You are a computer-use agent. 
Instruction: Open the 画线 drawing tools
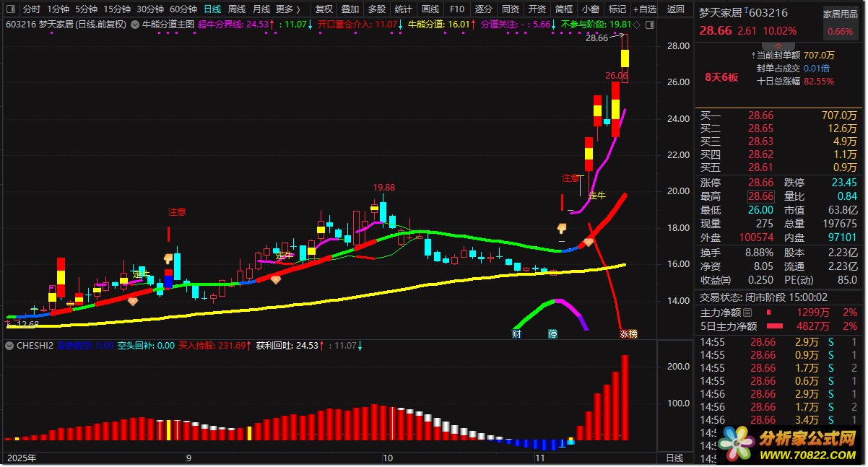coord(430,9)
